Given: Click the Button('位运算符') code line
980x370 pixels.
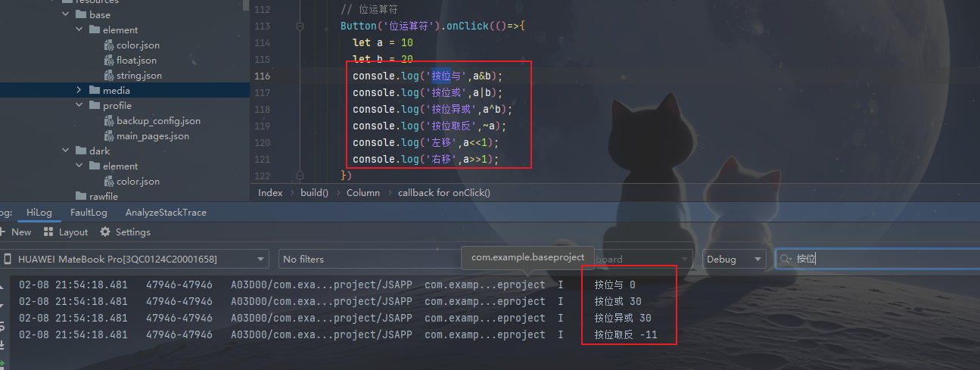Looking at the screenshot, I should click(x=433, y=26).
